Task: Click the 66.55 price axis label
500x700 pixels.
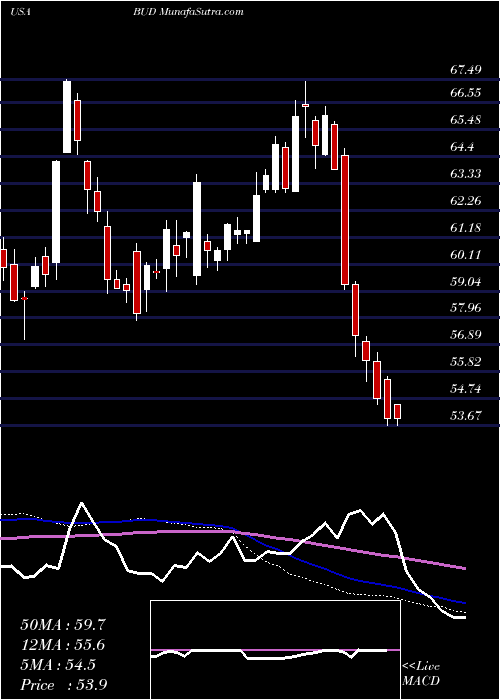Action: [465, 93]
